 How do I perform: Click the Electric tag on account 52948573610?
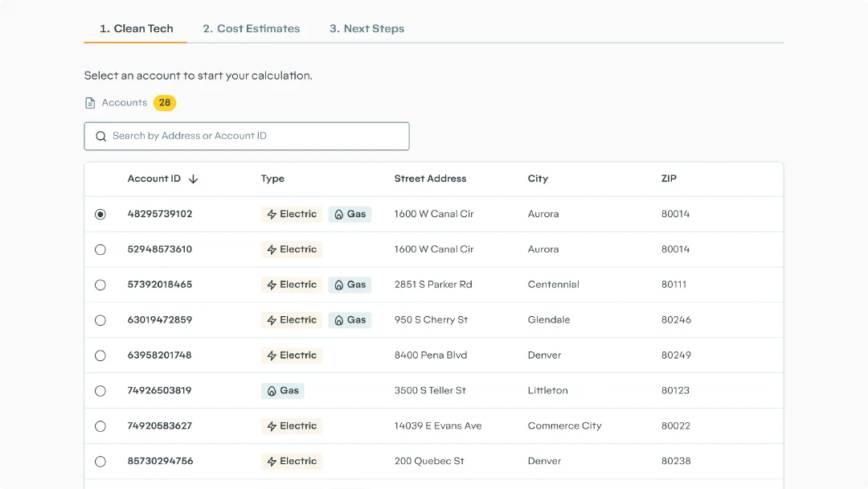click(x=292, y=250)
